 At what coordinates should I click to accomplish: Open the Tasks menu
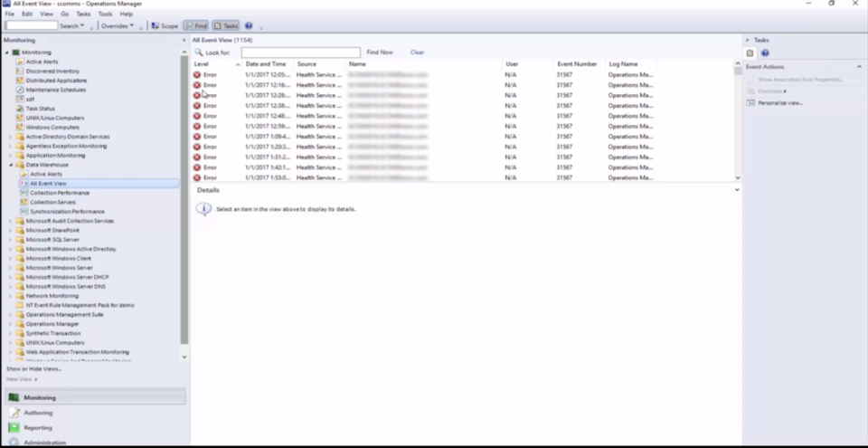pos(83,14)
